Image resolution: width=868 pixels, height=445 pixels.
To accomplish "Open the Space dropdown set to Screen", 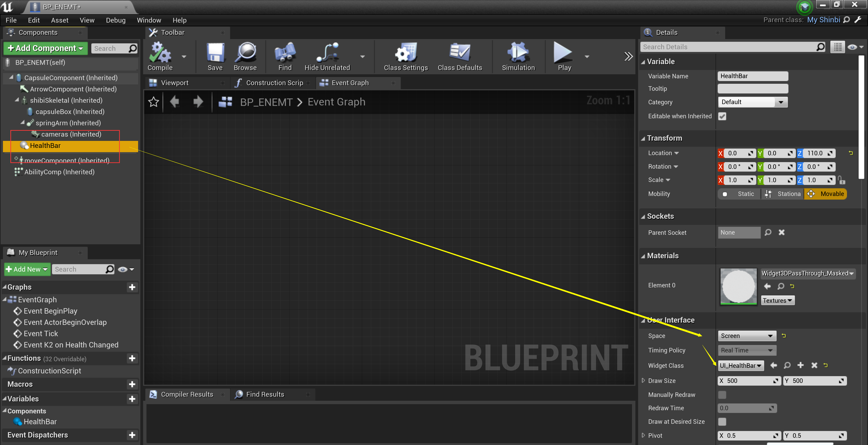I will (747, 335).
